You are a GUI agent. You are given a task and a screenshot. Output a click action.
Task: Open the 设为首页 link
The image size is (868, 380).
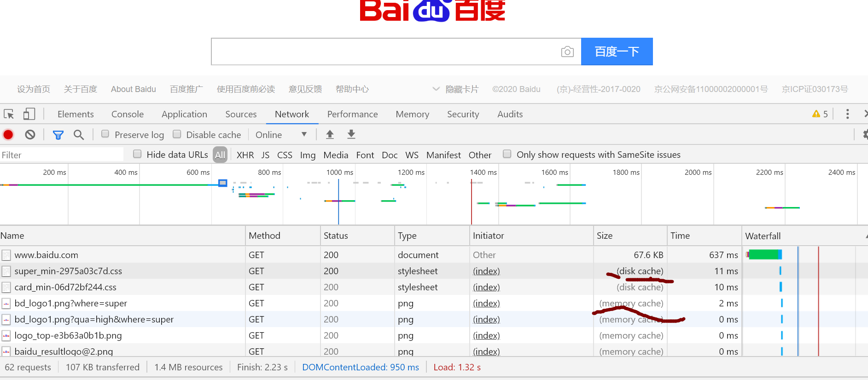(x=34, y=89)
